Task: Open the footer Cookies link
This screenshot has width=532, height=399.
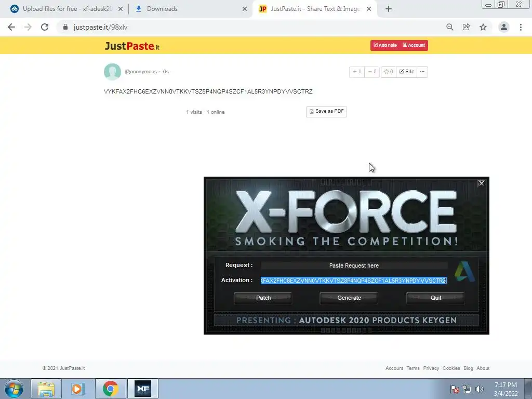Action: click(451, 368)
